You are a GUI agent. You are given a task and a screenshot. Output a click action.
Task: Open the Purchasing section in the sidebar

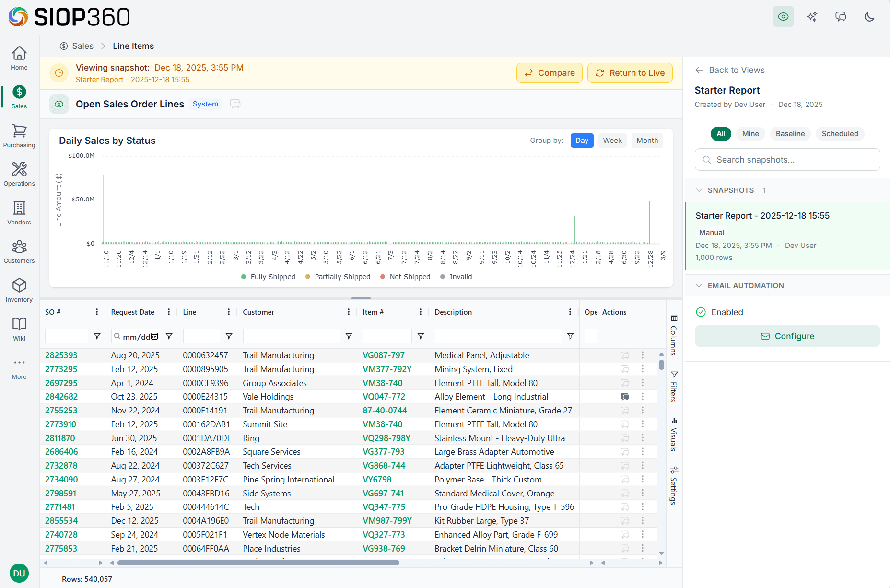tap(19, 136)
